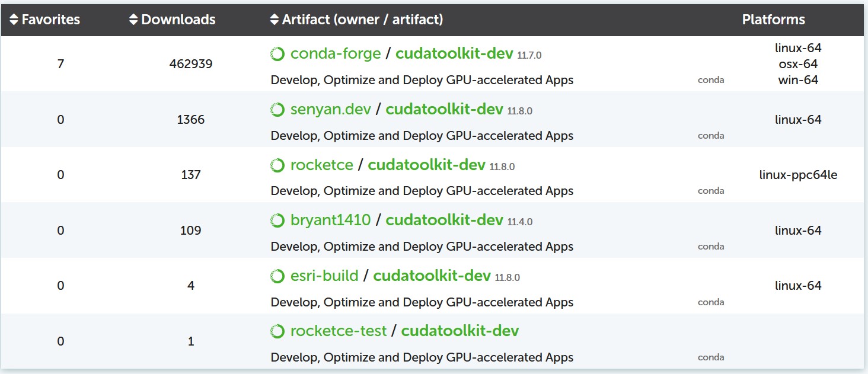Screen dimensions: 868x374
Task: Open rocketce's cudatoolkit-dev 11.8.0 package
Action: (426, 165)
